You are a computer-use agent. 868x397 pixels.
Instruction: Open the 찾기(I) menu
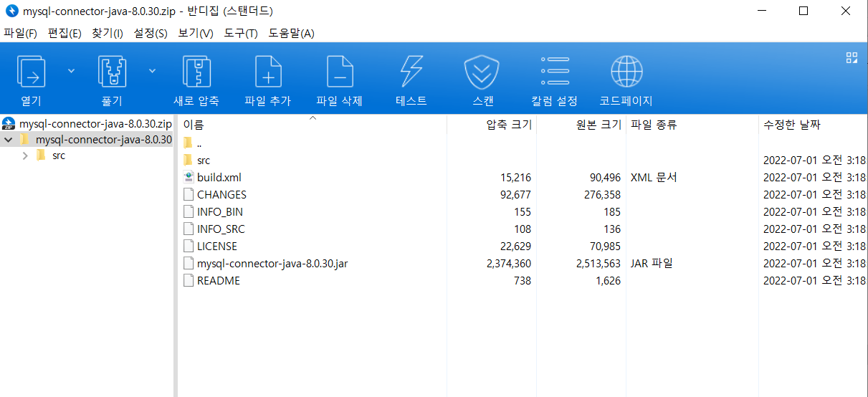[x=108, y=33]
